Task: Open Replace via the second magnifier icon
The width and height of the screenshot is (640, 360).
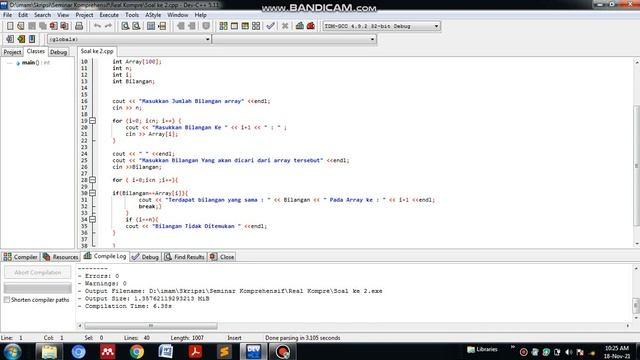Action: pyautogui.click(x=136, y=26)
